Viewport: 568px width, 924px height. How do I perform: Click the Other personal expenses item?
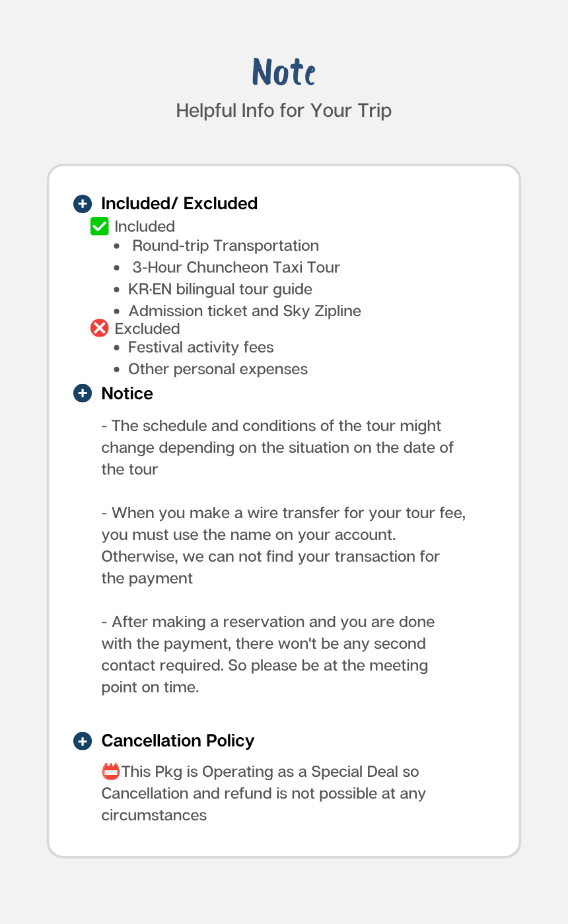pos(218,369)
